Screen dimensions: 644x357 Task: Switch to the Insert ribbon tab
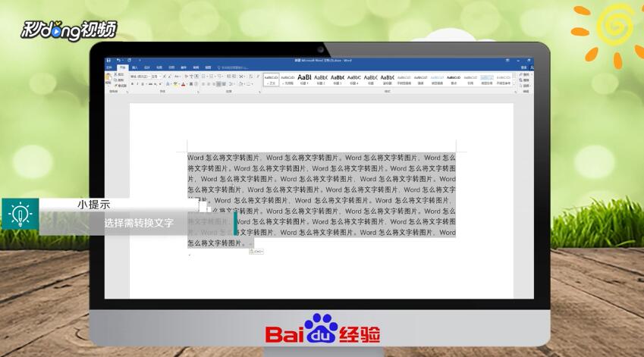(x=135, y=67)
